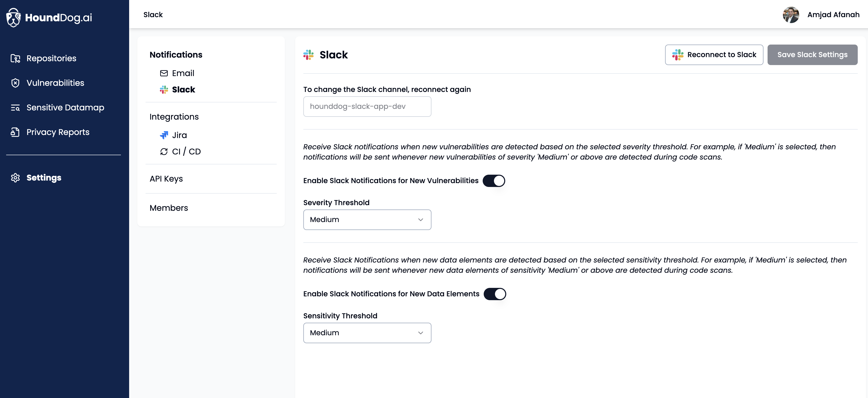Open the API Keys settings section
Image resolution: width=868 pixels, height=398 pixels.
pyautogui.click(x=166, y=179)
